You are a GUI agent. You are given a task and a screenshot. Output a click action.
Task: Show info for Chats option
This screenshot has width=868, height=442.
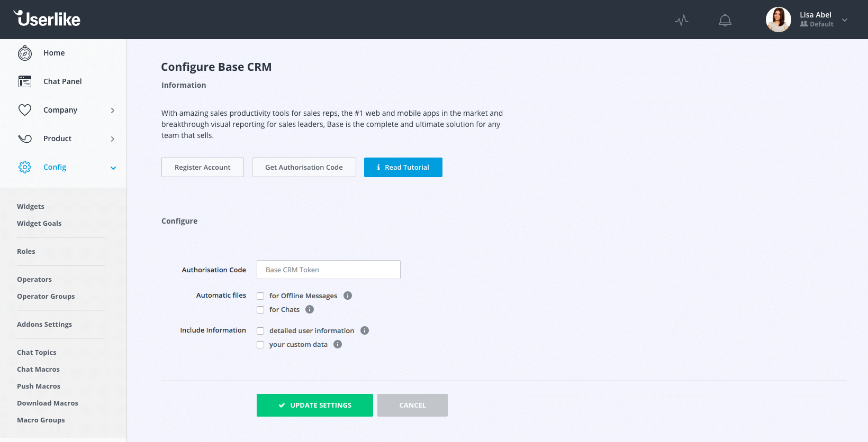pos(310,309)
